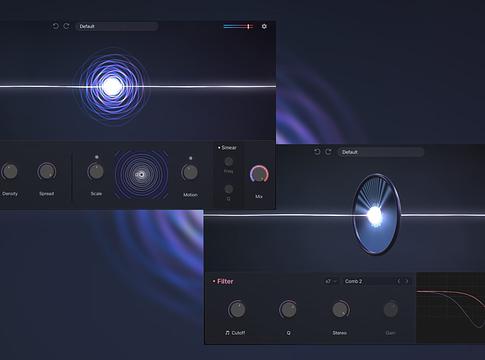The height and width of the screenshot is (360, 485).
Task: Click the Density knob
Action: tap(10, 172)
